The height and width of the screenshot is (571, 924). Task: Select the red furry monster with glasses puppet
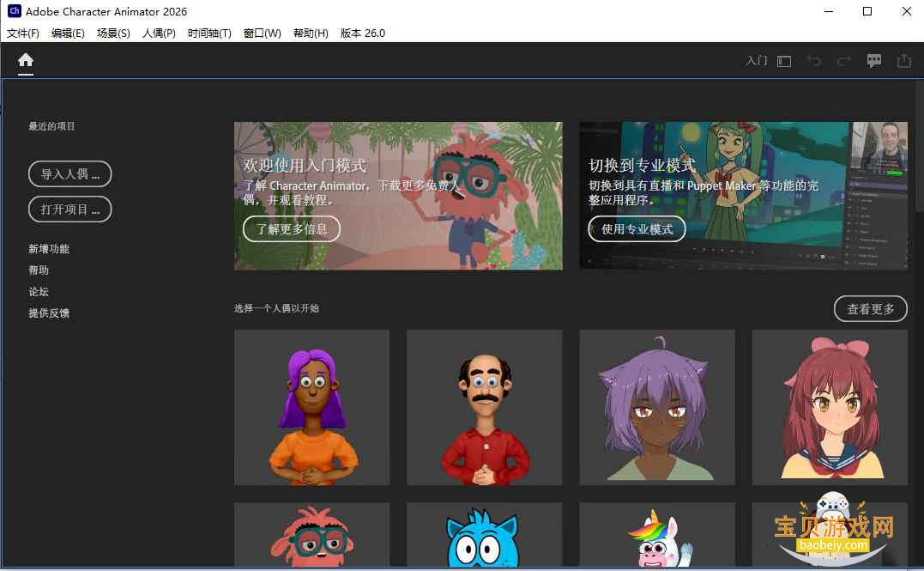point(311,535)
